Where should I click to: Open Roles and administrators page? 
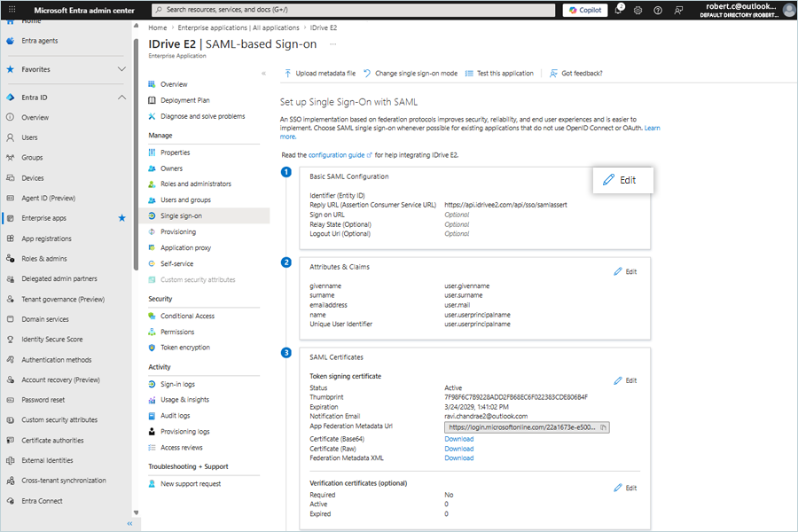[x=196, y=184]
